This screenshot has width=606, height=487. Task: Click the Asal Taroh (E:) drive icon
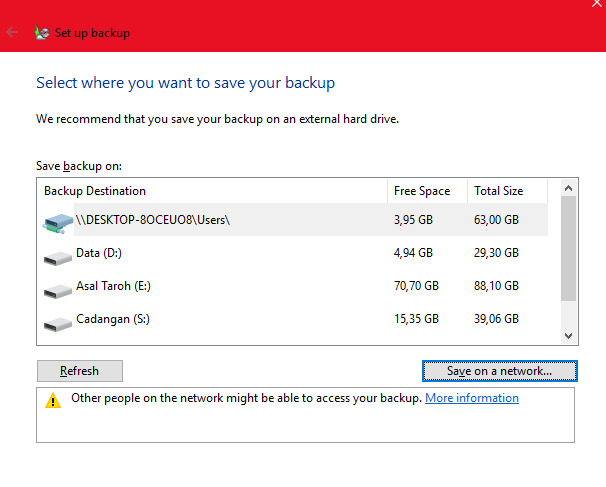58,291
